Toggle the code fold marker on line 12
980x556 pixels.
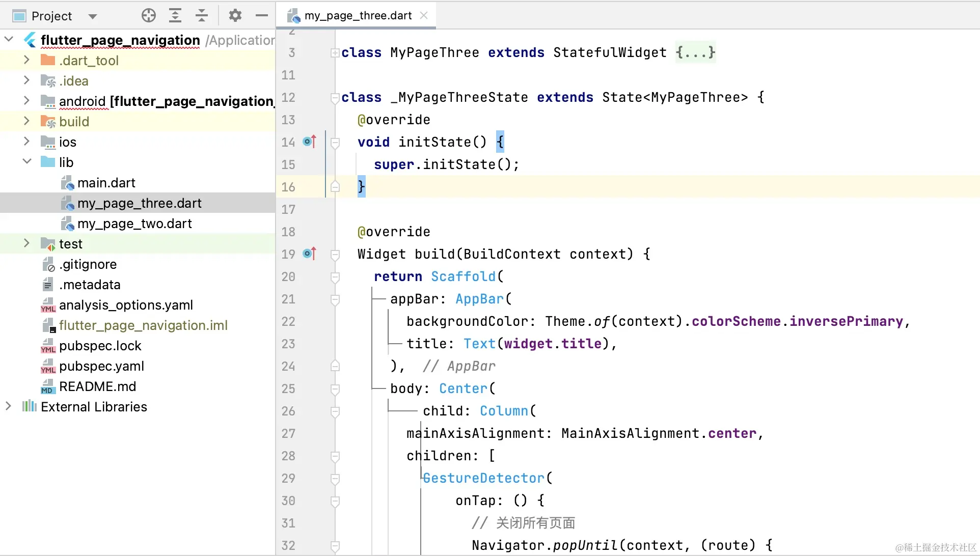click(x=335, y=97)
